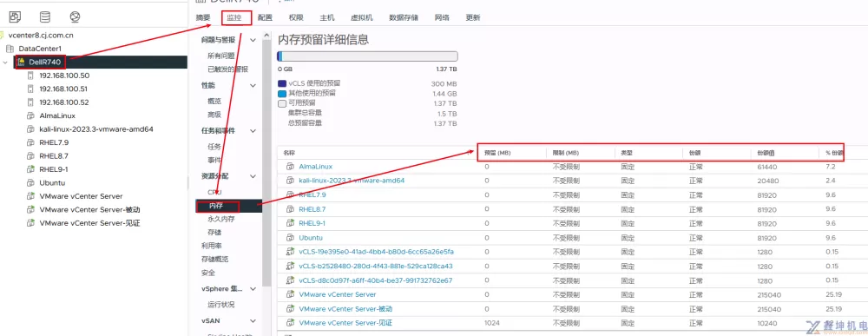Click the AlmaLinux VM icon in tree
Screen dimensions: 868x336
pos(30,115)
